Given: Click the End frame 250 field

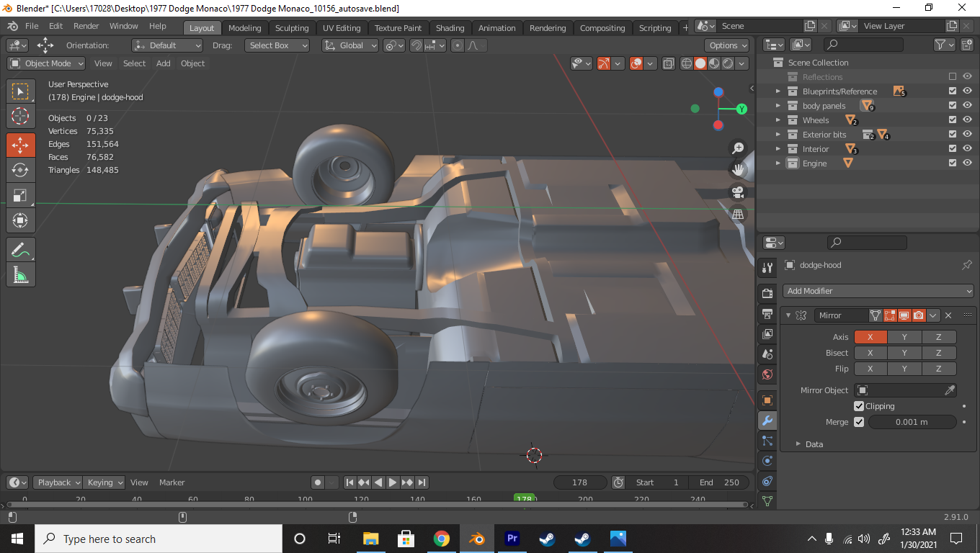Looking at the screenshot, I should tap(719, 482).
